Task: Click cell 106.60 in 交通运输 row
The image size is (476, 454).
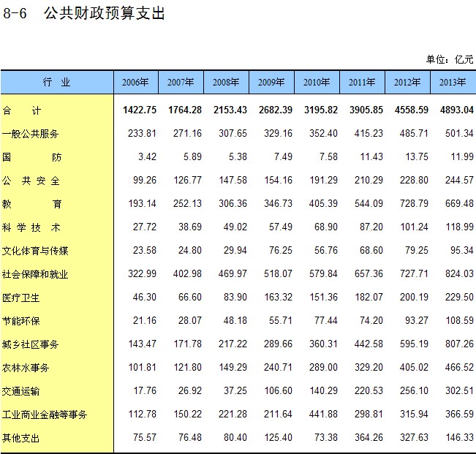Action: pyautogui.click(x=278, y=390)
